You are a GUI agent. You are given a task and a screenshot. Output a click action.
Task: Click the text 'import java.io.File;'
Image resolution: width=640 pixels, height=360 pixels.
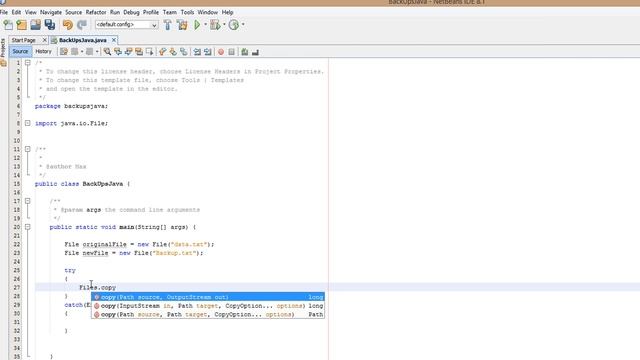(x=71, y=123)
